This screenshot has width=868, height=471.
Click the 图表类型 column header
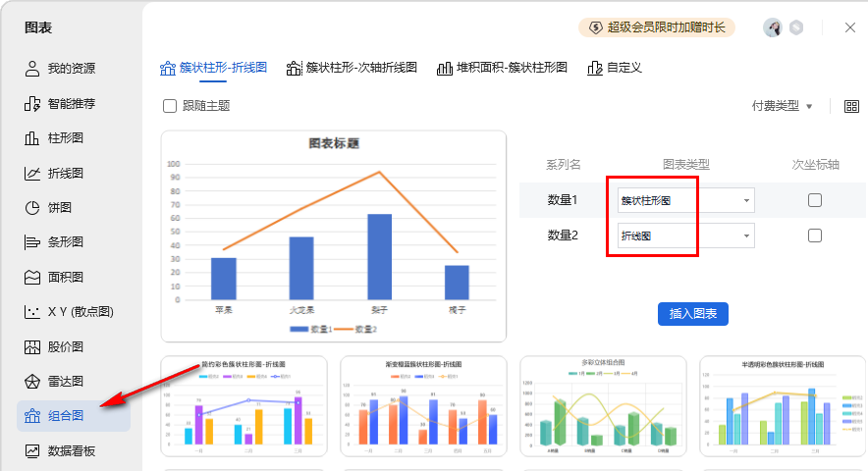[686, 165]
